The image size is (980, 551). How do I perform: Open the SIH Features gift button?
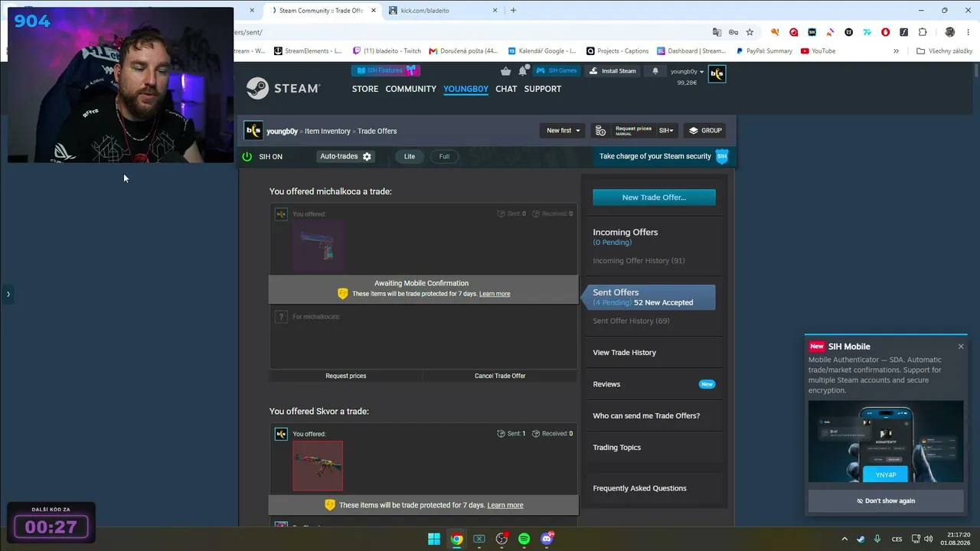[x=386, y=70]
